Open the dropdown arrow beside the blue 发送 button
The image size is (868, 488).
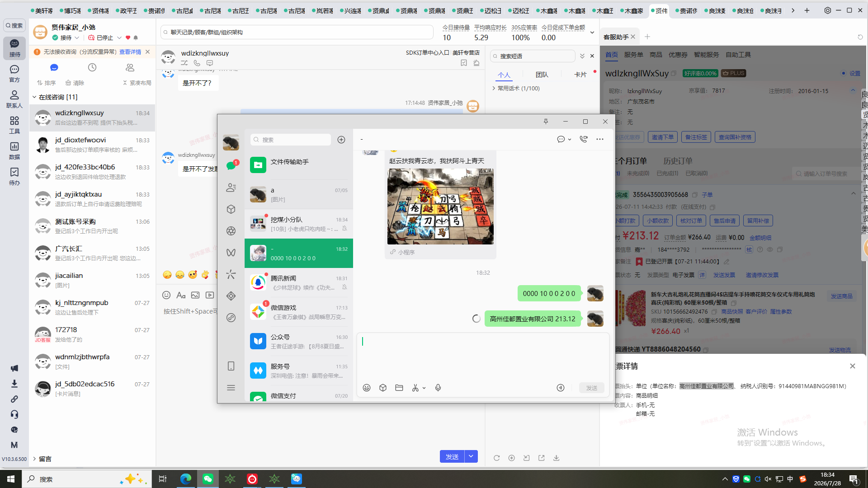(x=471, y=456)
